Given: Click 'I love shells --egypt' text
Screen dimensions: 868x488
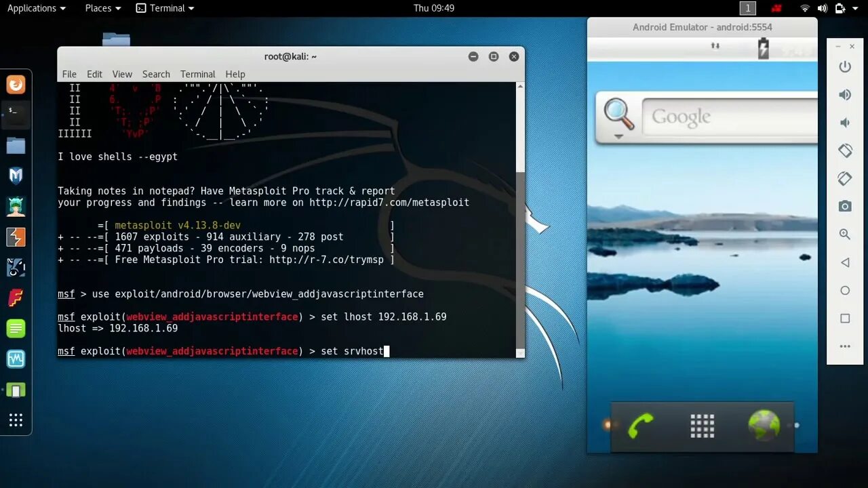Looking at the screenshot, I should [117, 157].
